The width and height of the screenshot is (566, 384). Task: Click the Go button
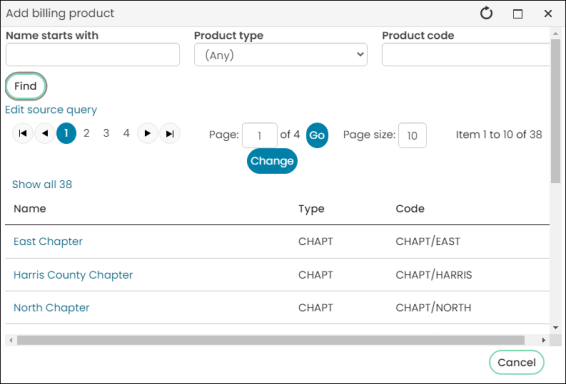317,135
